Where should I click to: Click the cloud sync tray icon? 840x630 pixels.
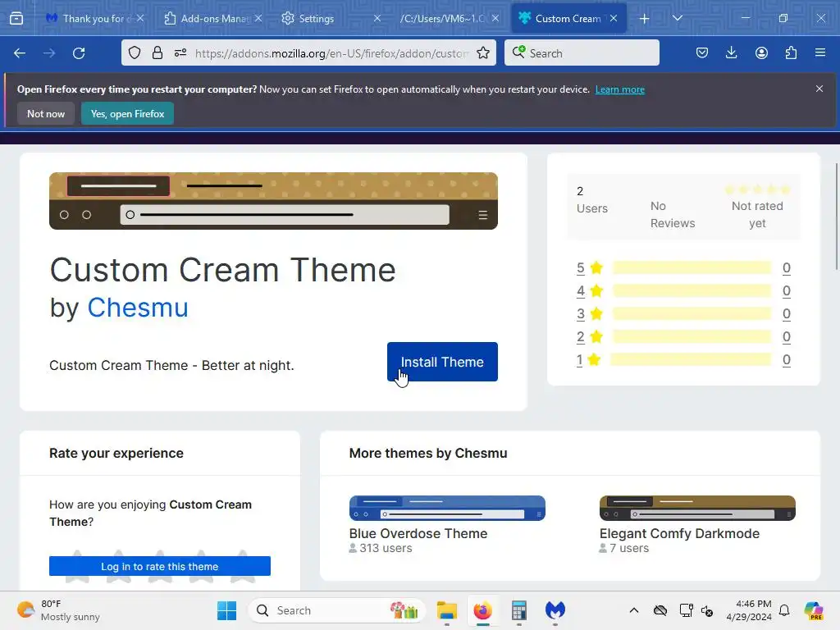tap(660, 610)
